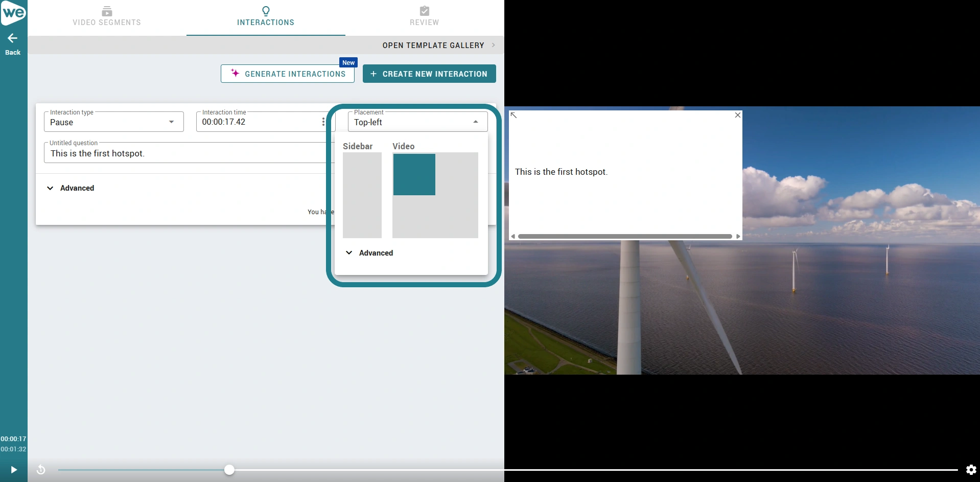This screenshot has width=980, height=482.
Task: Expand Advanced in the placement popup
Action: pyautogui.click(x=369, y=253)
